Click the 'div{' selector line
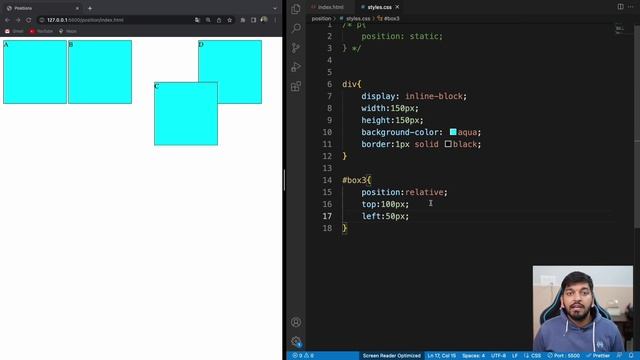This screenshot has width=640, height=360. [x=351, y=84]
